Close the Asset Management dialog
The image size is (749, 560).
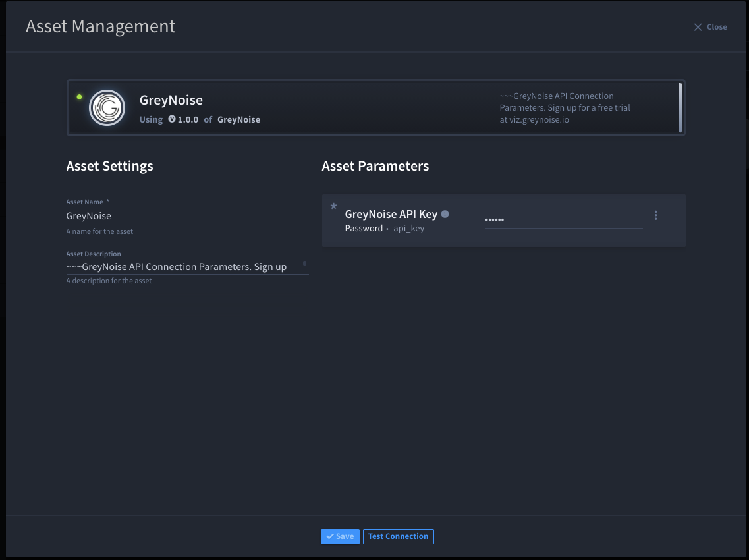click(710, 27)
